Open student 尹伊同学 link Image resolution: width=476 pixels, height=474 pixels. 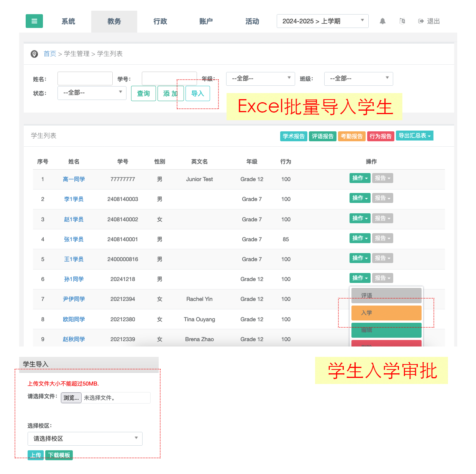[74, 299]
